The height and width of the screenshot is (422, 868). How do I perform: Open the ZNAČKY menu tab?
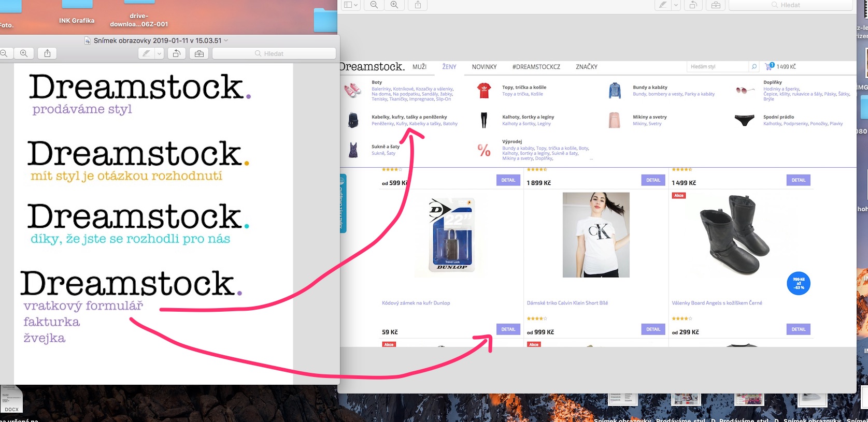[587, 67]
